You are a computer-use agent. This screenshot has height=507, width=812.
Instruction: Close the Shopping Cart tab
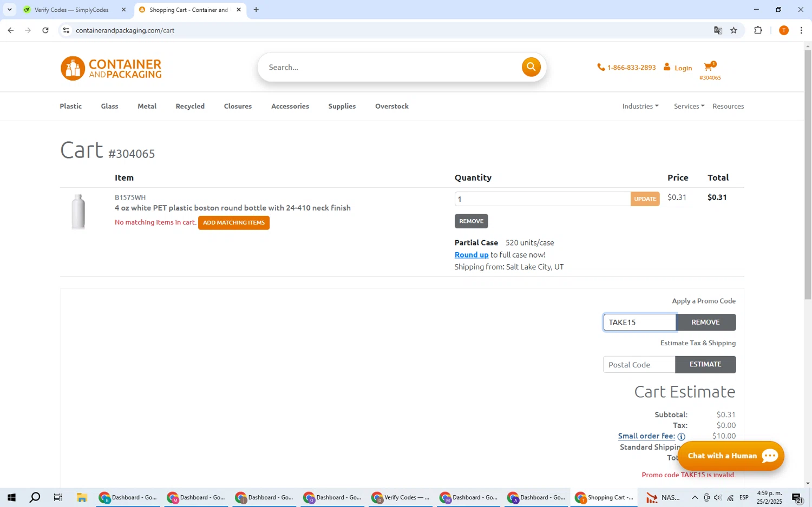click(x=239, y=10)
